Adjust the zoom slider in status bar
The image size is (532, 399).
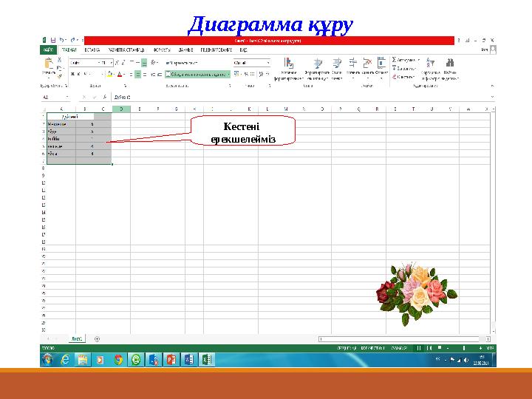pos(464,348)
